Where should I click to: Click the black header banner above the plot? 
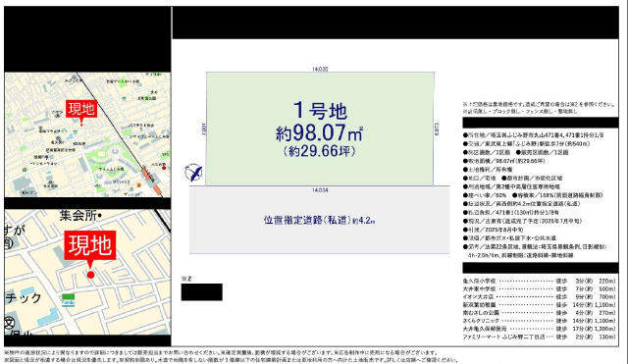point(395,23)
